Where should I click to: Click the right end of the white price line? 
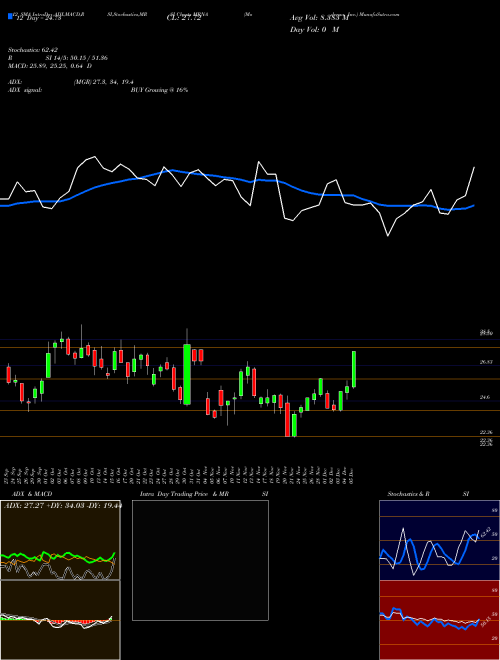point(474,168)
